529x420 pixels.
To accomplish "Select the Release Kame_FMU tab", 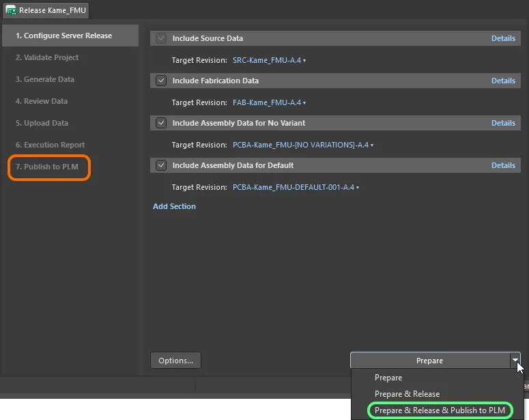I will tap(46, 10).
